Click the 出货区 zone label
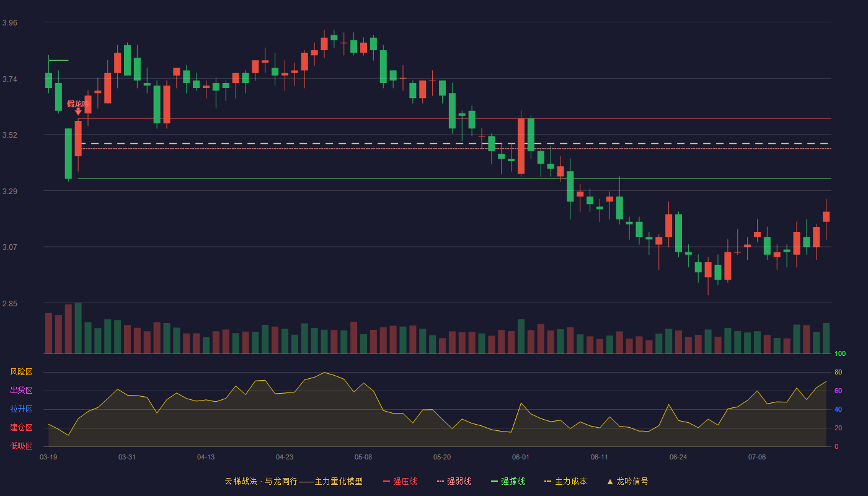The width and height of the screenshot is (868, 496). (21, 391)
